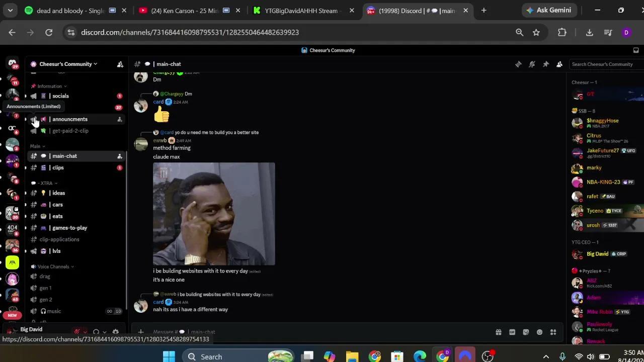Open Discord User Settings gear
Viewport: 644px width, 362px height.
tap(116, 332)
